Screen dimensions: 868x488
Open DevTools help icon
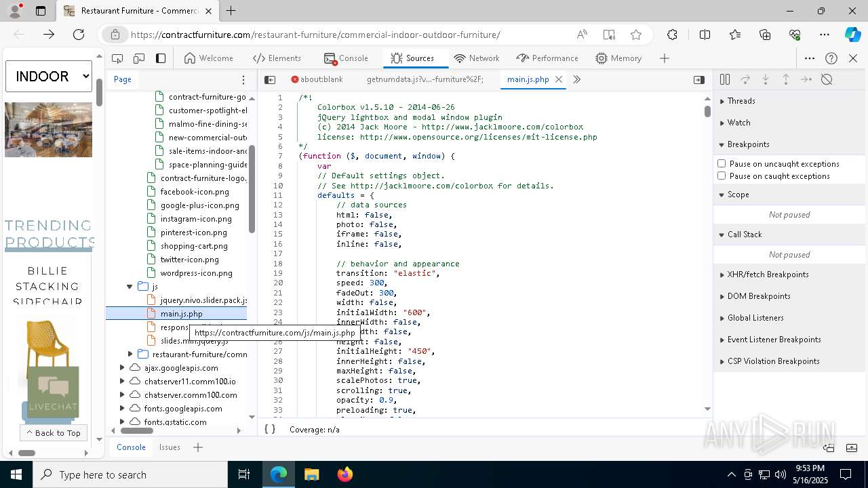click(831, 58)
